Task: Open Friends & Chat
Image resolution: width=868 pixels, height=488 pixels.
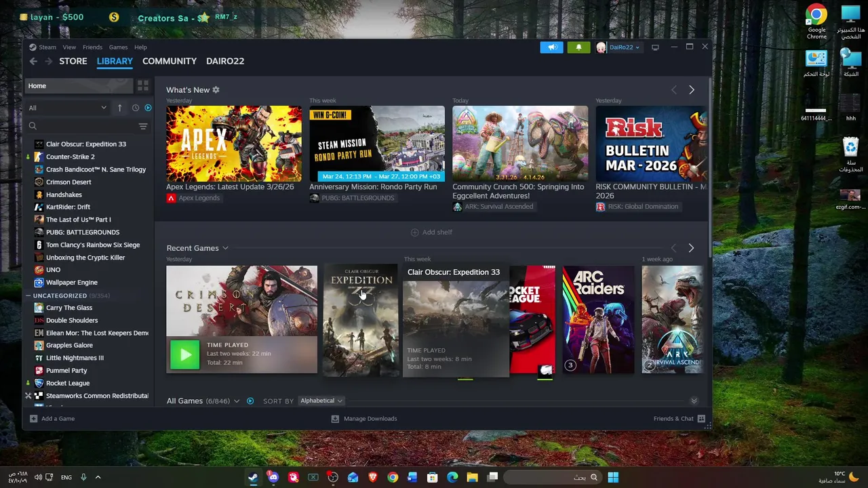Action: click(679, 419)
